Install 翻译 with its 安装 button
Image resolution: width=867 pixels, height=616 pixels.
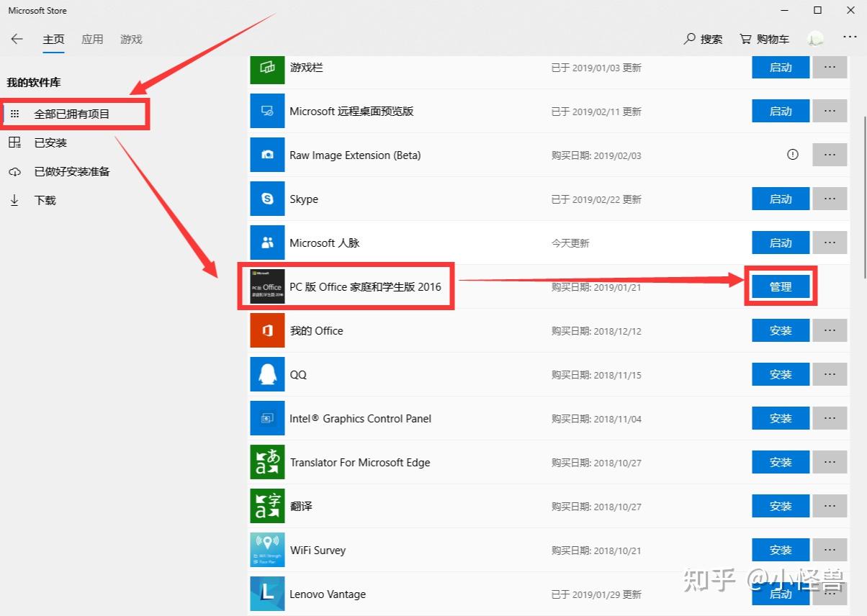[x=781, y=507]
